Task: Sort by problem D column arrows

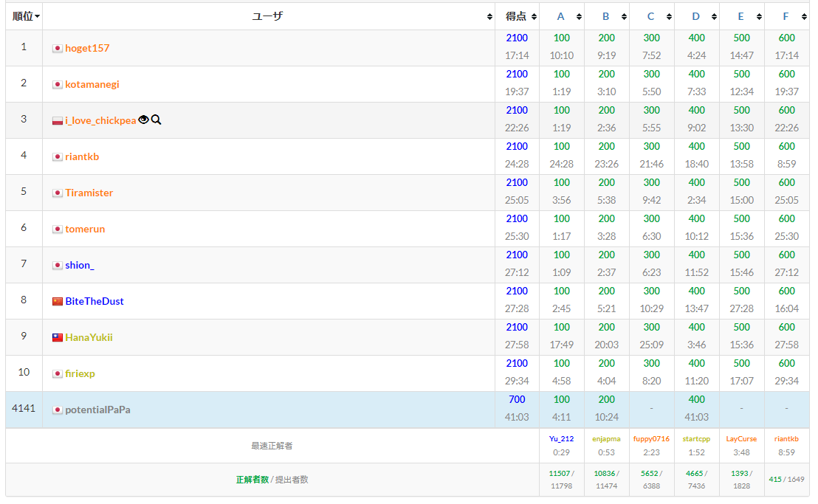Action: click(714, 17)
